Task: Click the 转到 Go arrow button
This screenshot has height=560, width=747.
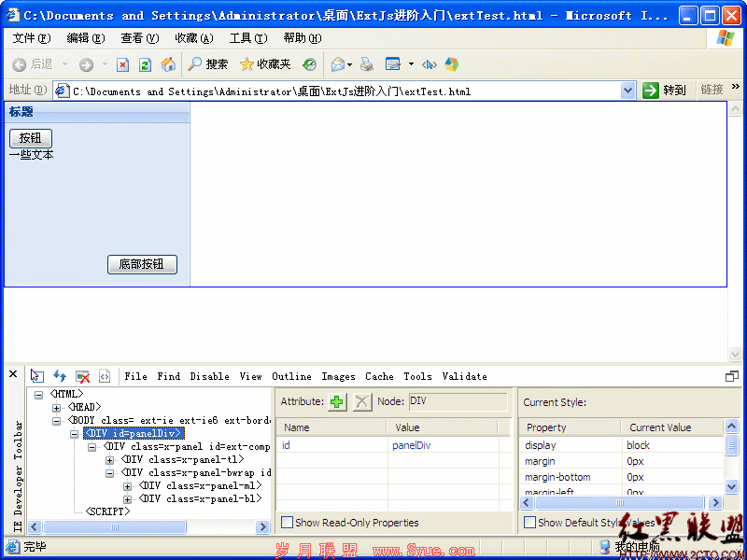Action: [664, 90]
